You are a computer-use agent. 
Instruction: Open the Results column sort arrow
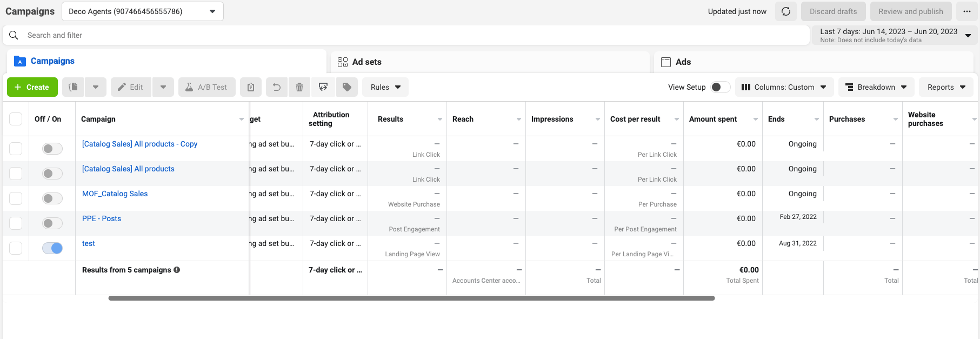click(440, 119)
